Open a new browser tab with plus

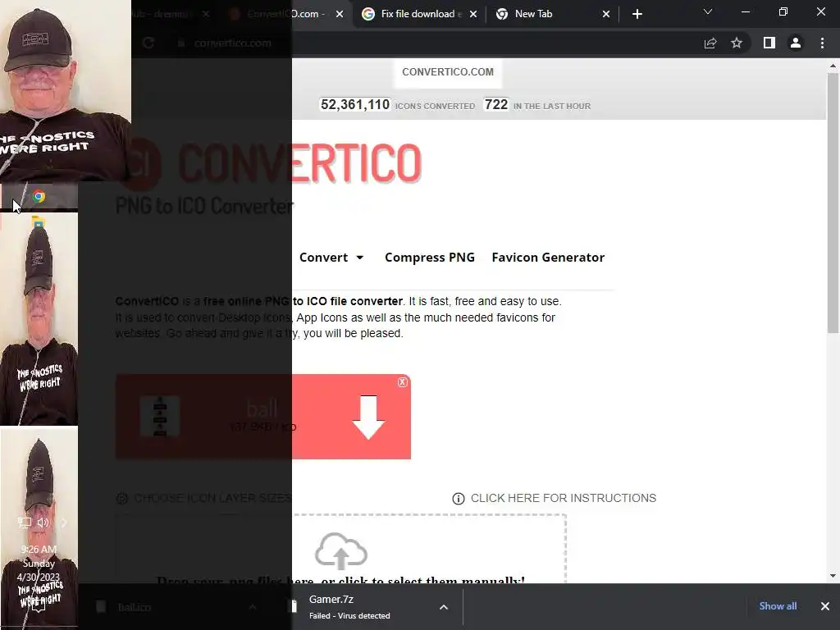(x=637, y=15)
